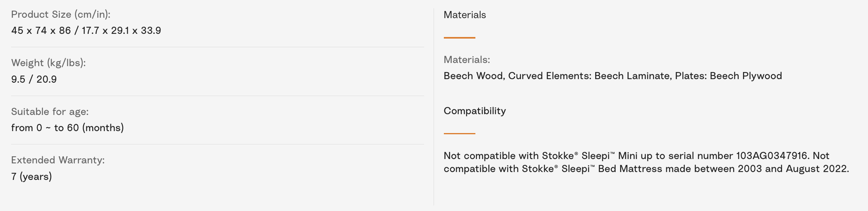Select the Beech Wood materials description text
The width and height of the screenshot is (868, 211).
coord(613,76)
